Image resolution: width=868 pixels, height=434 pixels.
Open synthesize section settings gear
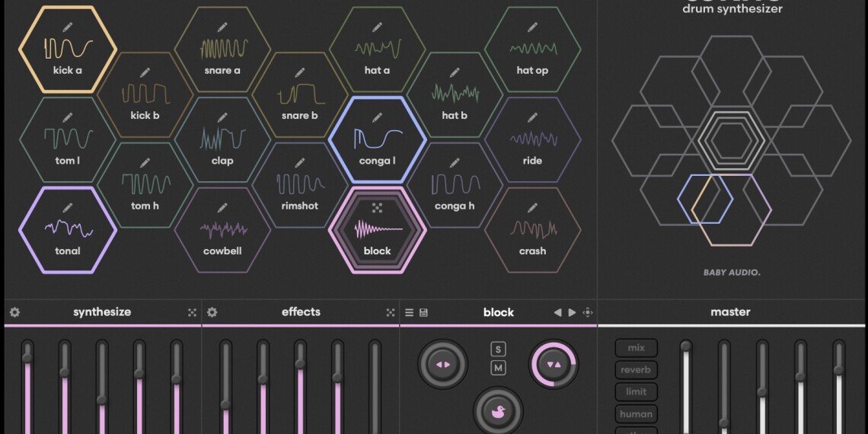tap(14, 312)
